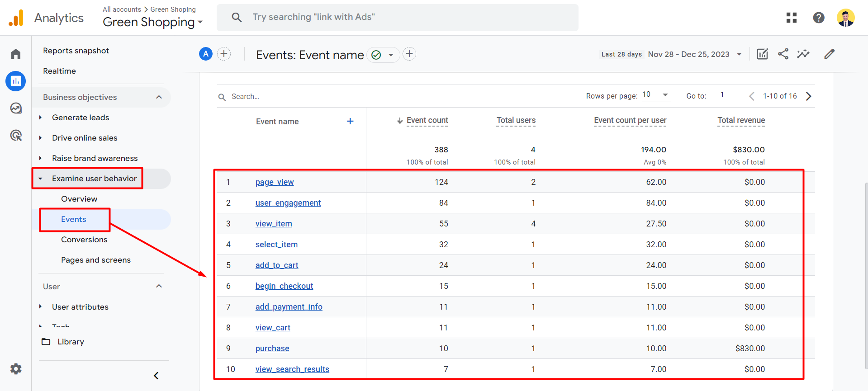Click the Share this report icon
The height and width of the screenshot is (391, 868).
783,54
